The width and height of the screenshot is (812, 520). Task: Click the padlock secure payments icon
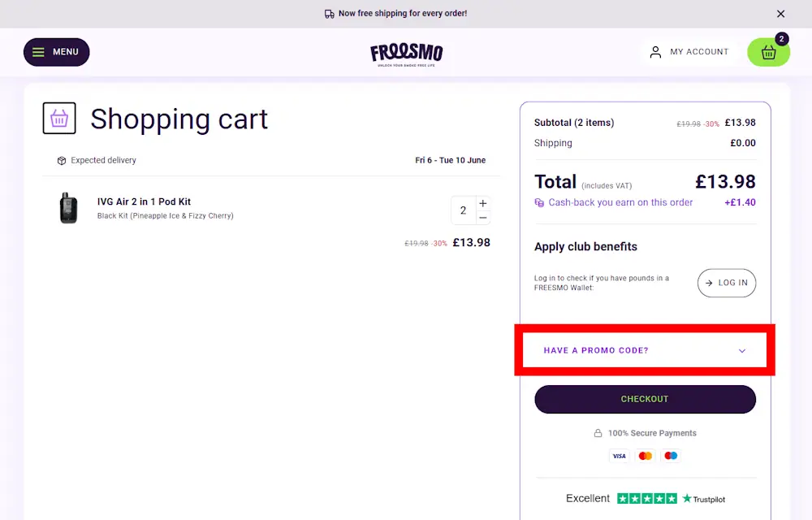point(596,433)
